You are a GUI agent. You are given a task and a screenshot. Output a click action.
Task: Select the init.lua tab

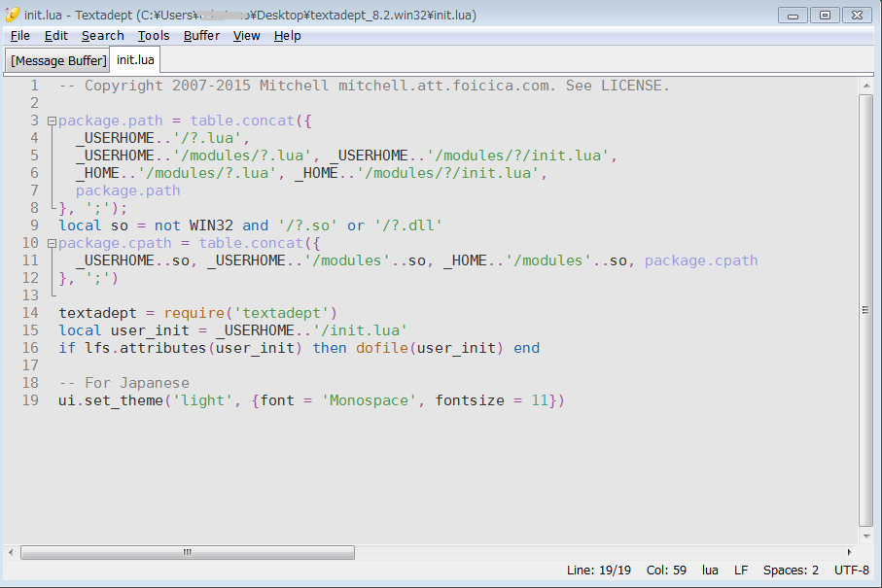135,59
